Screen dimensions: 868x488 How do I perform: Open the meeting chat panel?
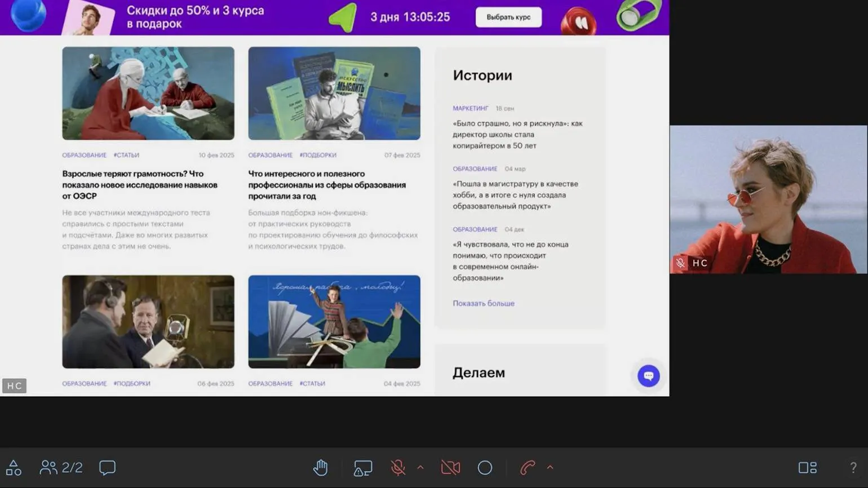click(x=107, y=468)
